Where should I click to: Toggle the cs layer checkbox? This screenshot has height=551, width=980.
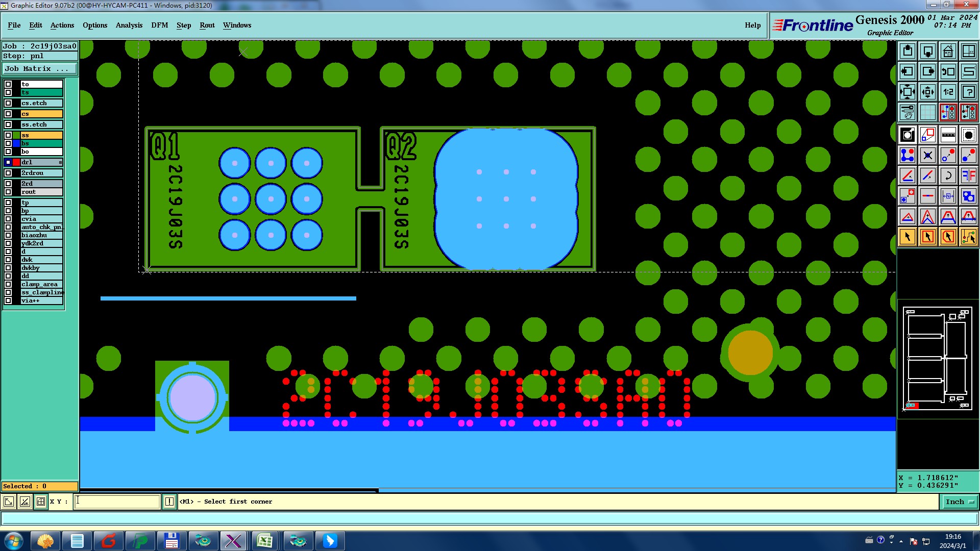click(x=8, y=114)
